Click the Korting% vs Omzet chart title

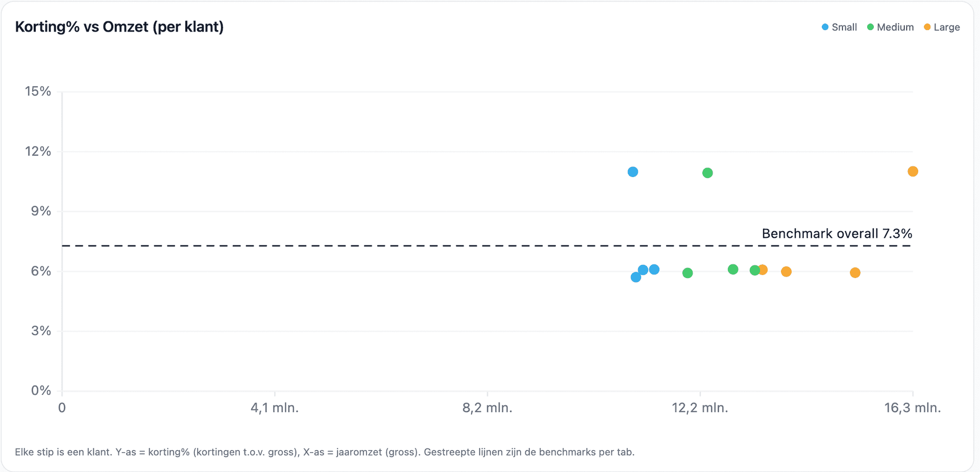(119, 27)
